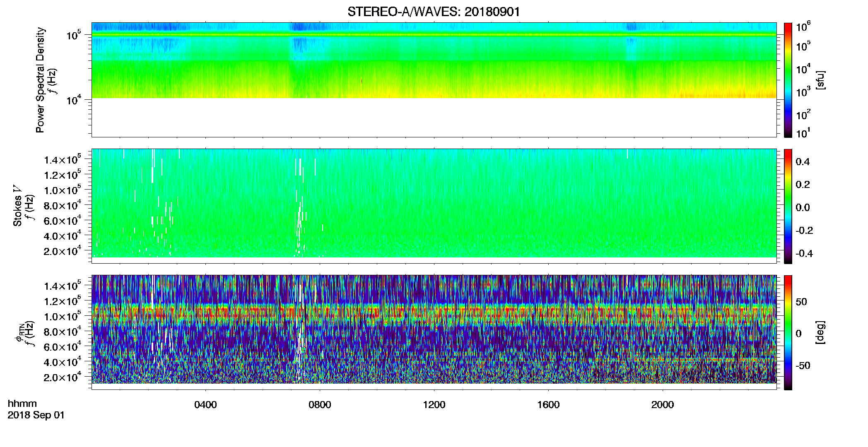This screenshot has height=447, width=868.
Task: Click the title STEREO-A/WAVES: 20180901
Action: 434,12
